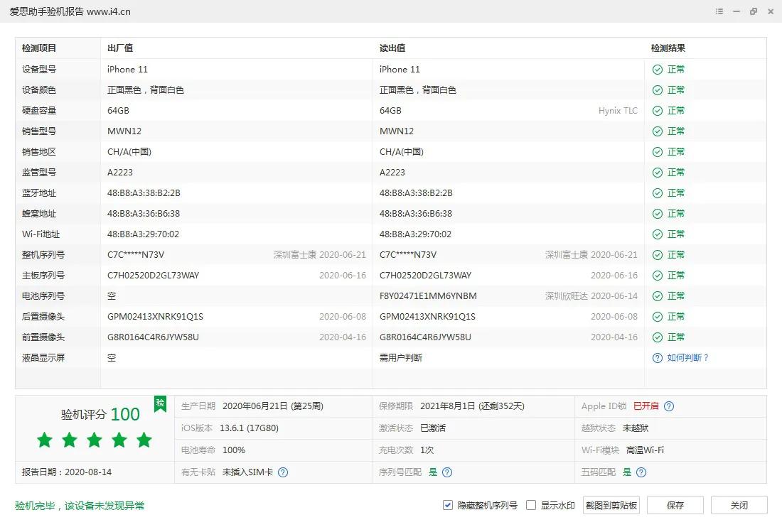Click the green 验 badge next to score 100

[x=160, y=405]
